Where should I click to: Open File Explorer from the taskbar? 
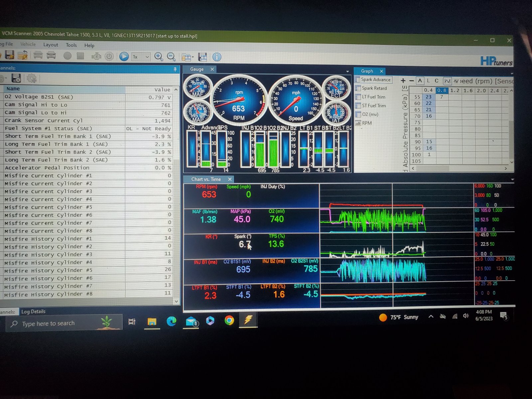click(x=152, y=321)
